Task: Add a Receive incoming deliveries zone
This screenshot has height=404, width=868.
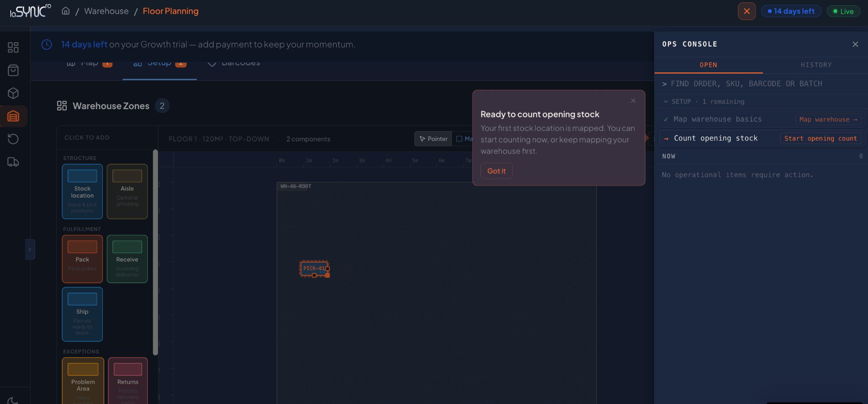Action: click(127, 259)
